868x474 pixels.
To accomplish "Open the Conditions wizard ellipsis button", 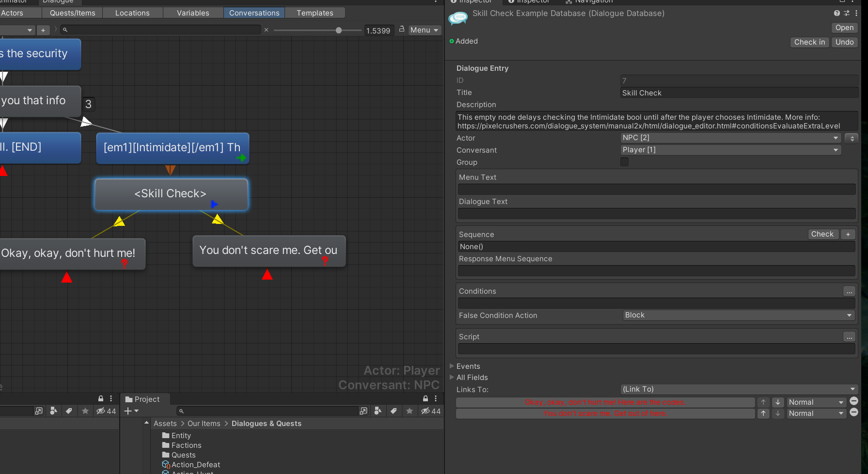I will (x=849, y=291).
